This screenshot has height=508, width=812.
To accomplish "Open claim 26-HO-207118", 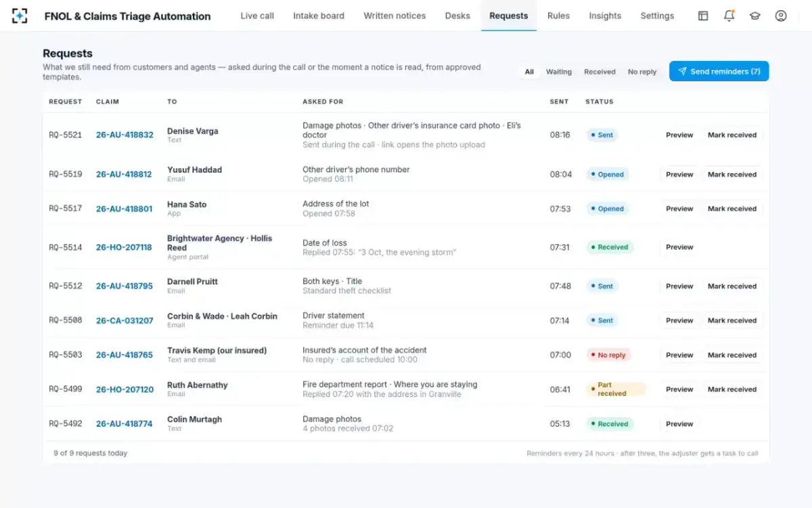I will click(x=124, y=247).
